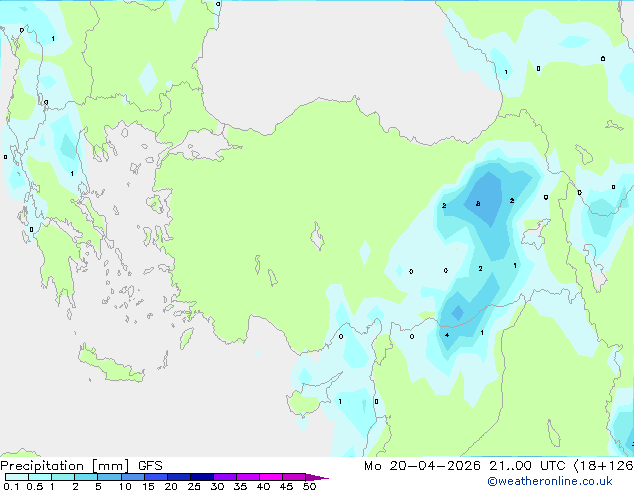634x490 pixels.
Task: Click the '0.1' legend label
Action: [11, 486]
